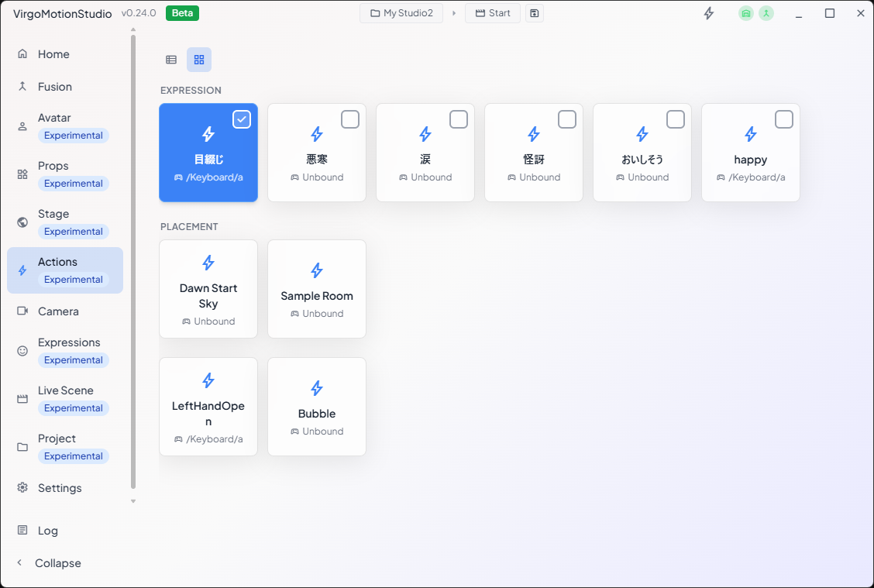Click the v0.24.0 version label

[x=139, y=13]
